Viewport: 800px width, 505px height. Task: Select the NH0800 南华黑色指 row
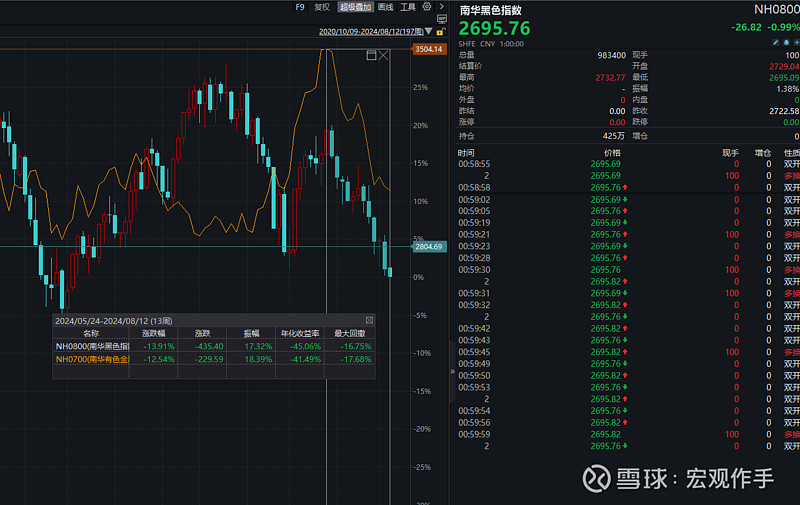pyautogui.click(x=214, y=346)
